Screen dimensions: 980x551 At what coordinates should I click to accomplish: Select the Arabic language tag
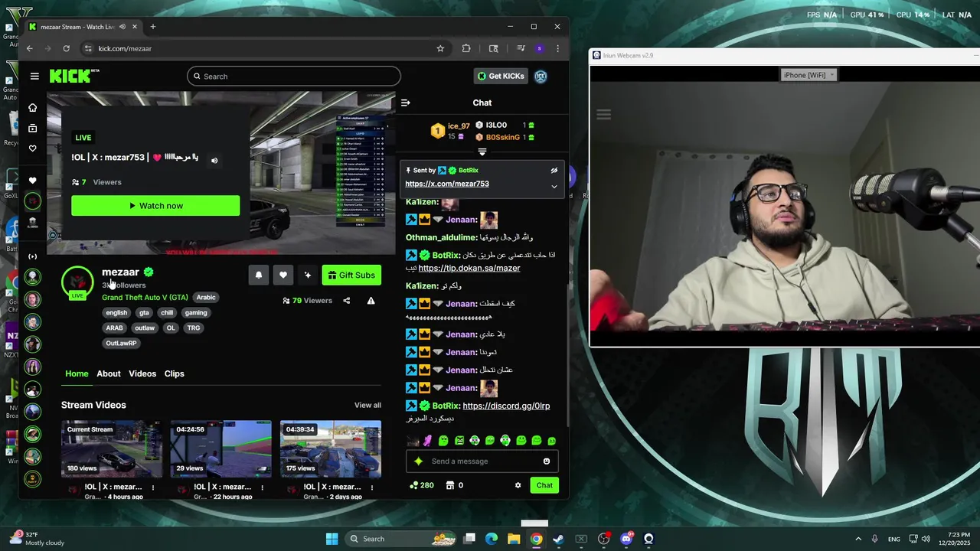pyautogui.click(x=206, y=297)
